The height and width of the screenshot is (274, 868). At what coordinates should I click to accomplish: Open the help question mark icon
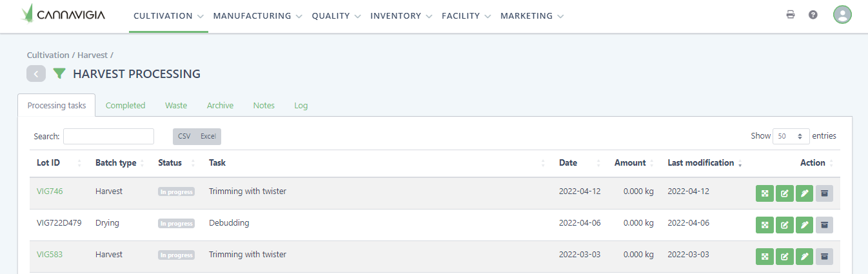813,15
